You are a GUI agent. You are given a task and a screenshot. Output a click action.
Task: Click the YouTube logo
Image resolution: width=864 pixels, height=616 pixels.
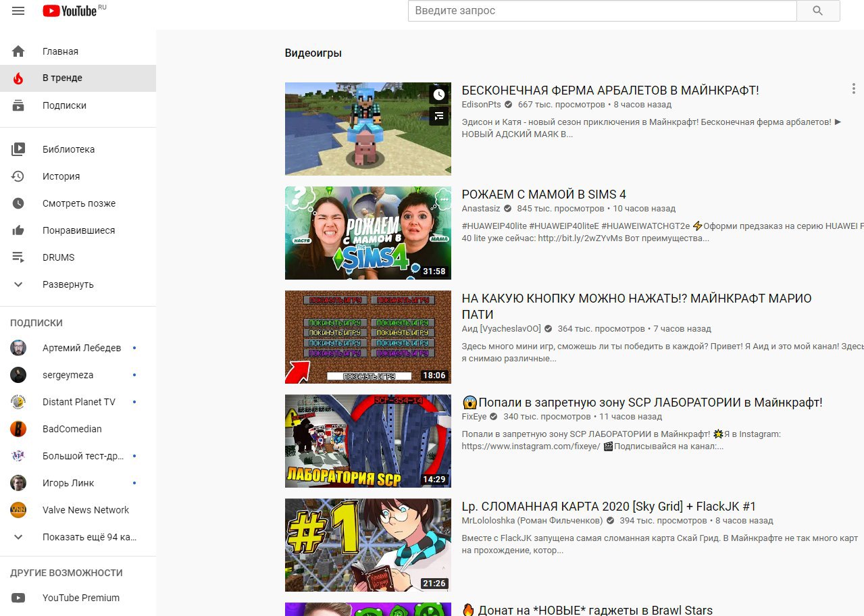coord(70,11)
